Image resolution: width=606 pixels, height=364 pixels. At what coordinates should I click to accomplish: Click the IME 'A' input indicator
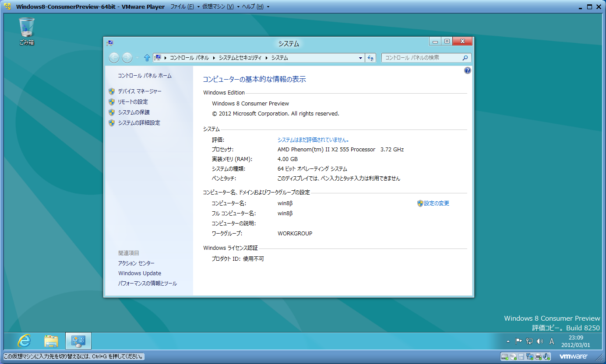point(552,341)
